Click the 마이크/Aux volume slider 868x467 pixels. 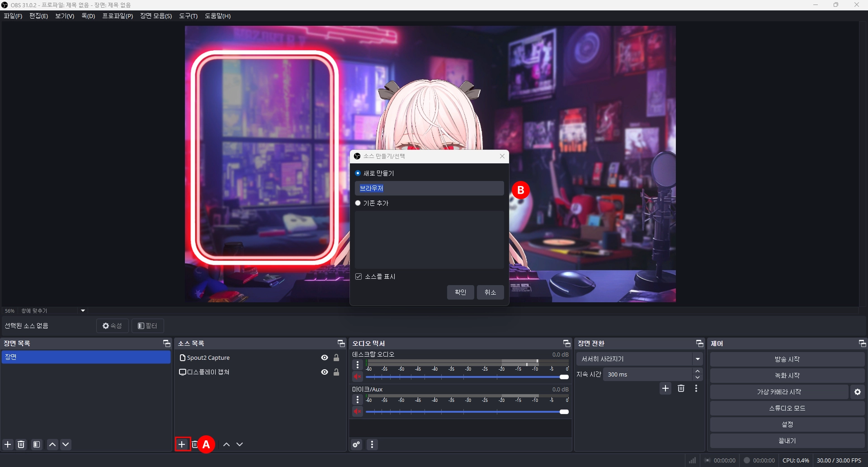(467, 412)
